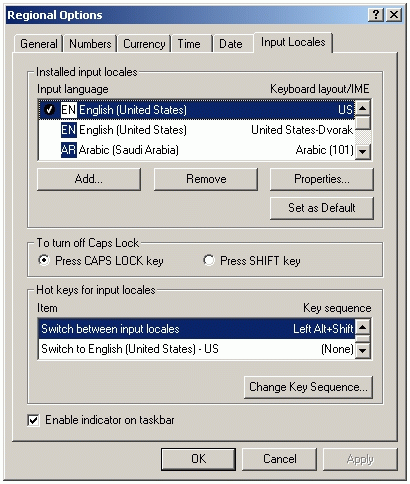The height and width of the screenshot is (484, 410).
Task: Open the Date tab
Action: [x=231, y=44]
